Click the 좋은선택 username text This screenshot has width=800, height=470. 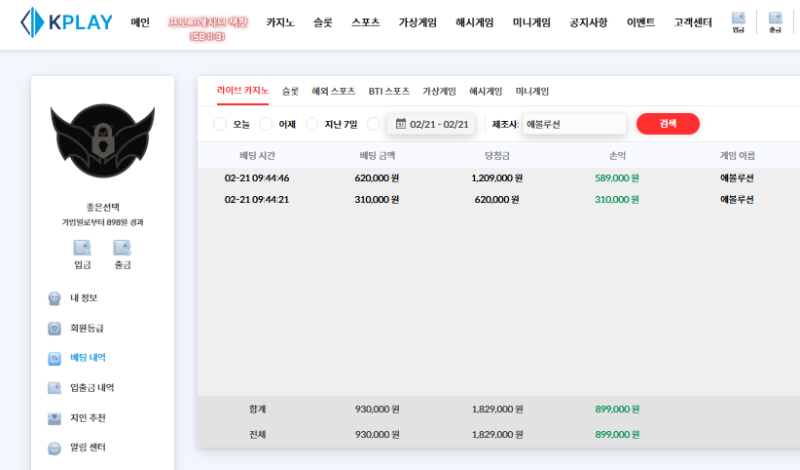click(103, 207)
